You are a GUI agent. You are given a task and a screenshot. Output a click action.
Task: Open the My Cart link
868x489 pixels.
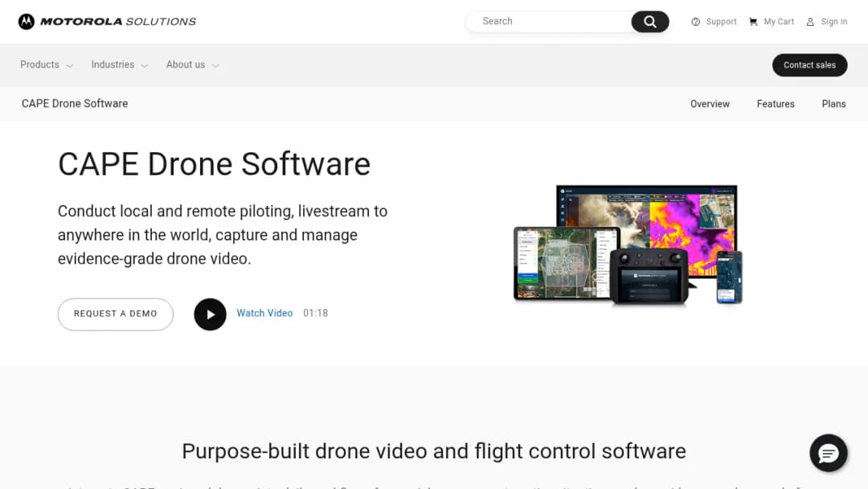[778, 22]
